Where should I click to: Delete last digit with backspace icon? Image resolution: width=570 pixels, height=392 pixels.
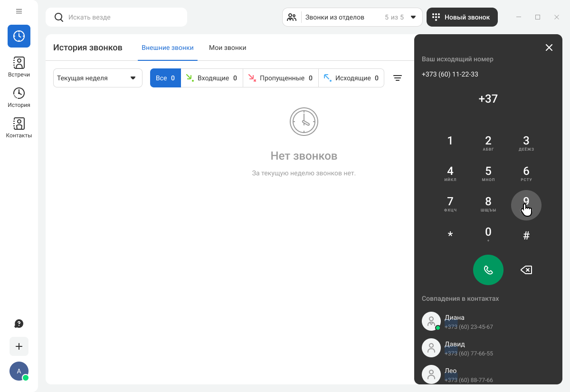526,270
